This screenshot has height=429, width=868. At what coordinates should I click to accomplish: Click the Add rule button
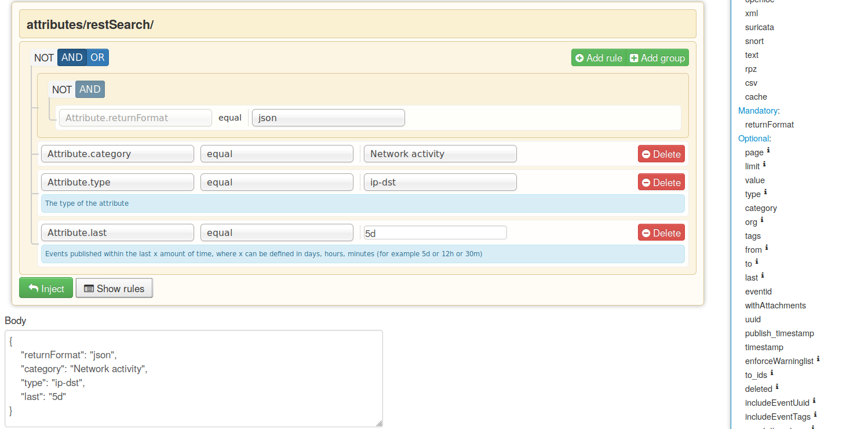(x=599, y=58)
